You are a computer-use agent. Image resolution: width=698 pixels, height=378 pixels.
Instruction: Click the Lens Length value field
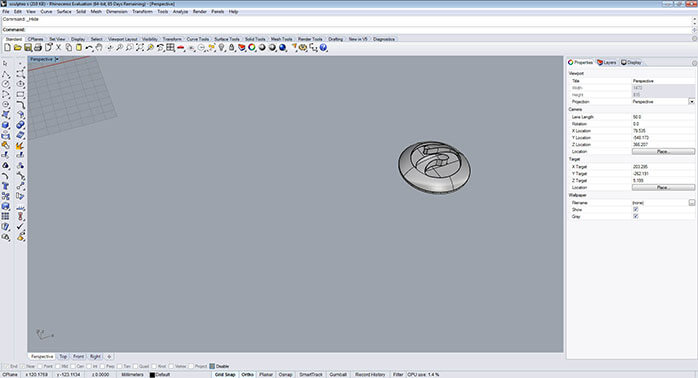point(663,117)
